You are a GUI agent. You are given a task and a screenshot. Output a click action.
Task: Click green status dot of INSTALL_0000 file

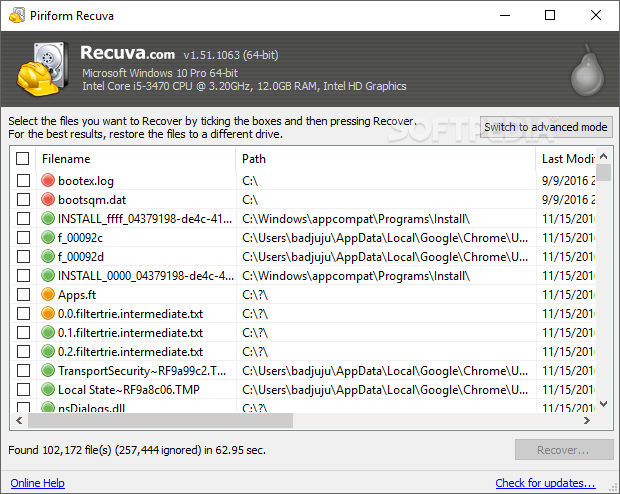pos(48,275)
